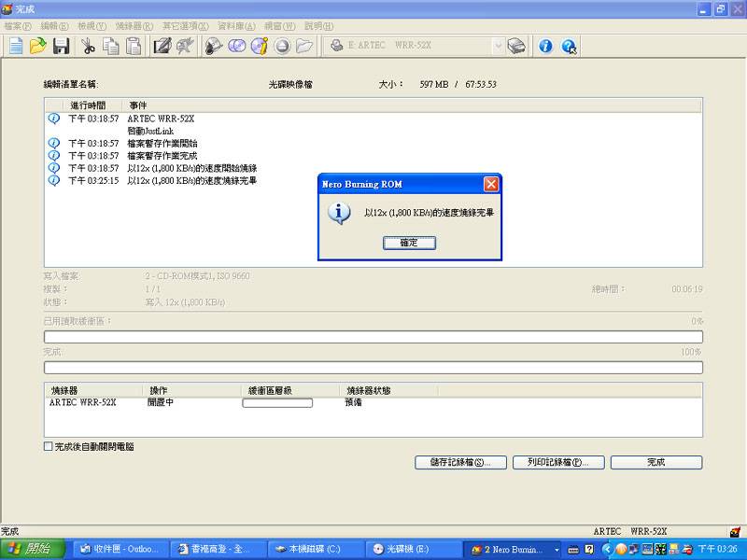This screenshot has width=747, height=560.
Task: Select log row 檔案暫存作業完成
Action: click(162, 156)
